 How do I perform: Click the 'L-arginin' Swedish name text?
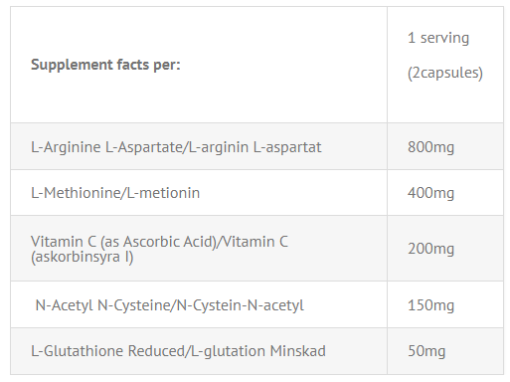pos(219,147)
